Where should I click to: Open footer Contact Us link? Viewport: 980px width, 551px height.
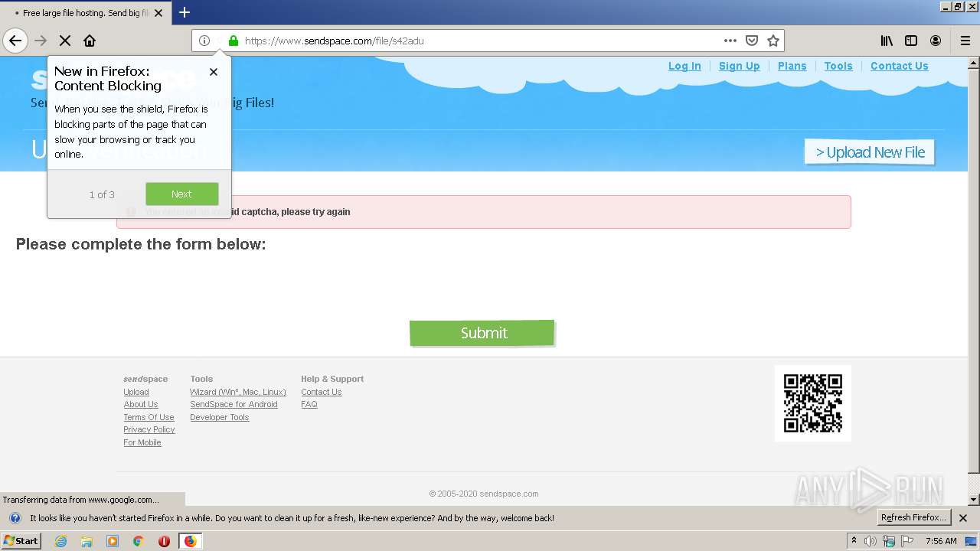click(x=322, y=392)
